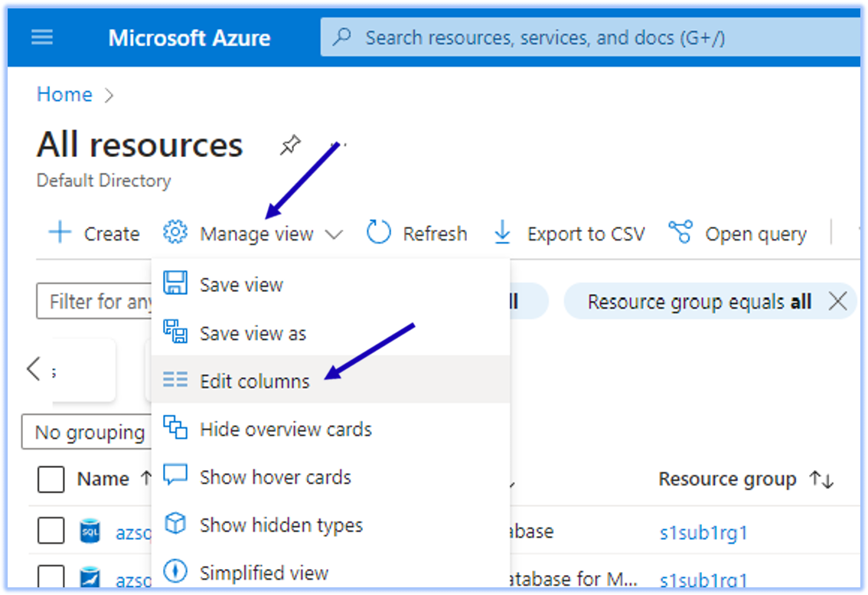Check the second resource row checkbox
This screenshot has width=868, height=595.
coord(51,577)
